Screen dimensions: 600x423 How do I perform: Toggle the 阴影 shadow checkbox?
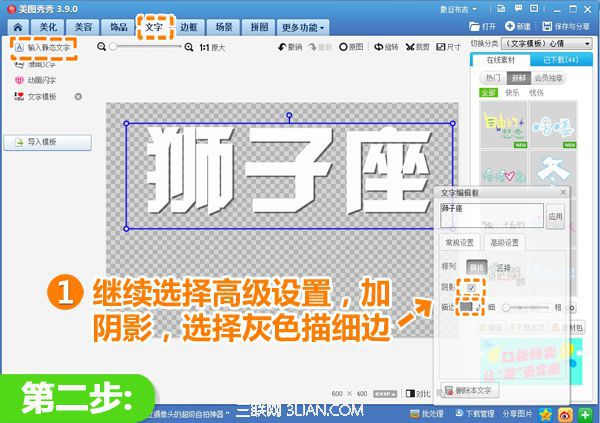point(472,288)
